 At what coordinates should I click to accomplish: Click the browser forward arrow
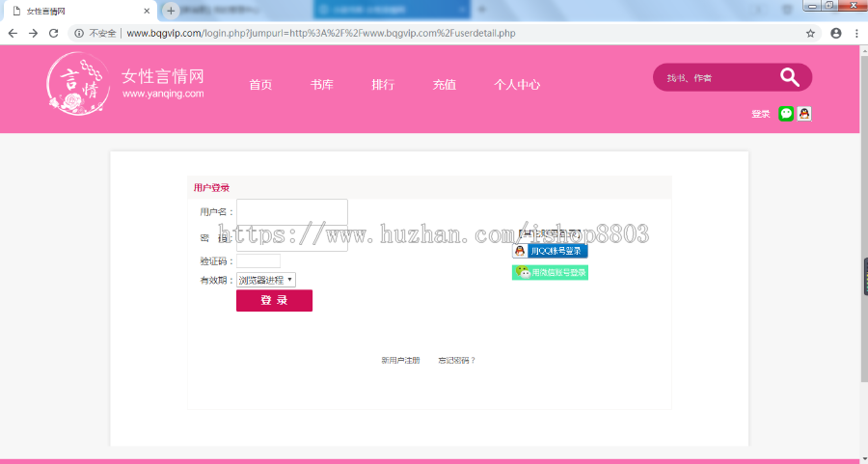tap(33, 33)
